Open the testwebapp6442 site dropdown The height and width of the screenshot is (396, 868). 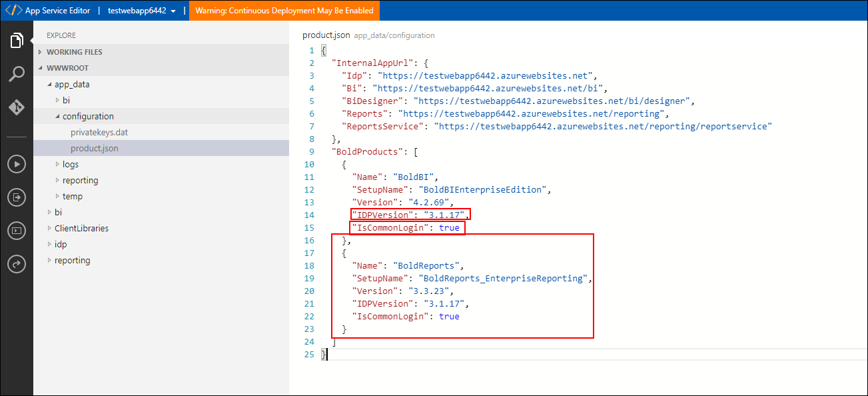click(142, 11)
